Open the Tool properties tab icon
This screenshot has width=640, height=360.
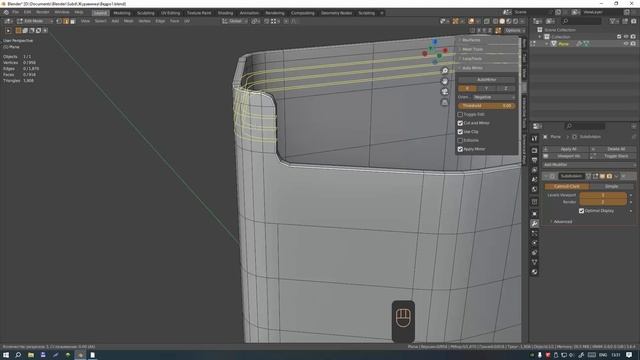point(534,139)
